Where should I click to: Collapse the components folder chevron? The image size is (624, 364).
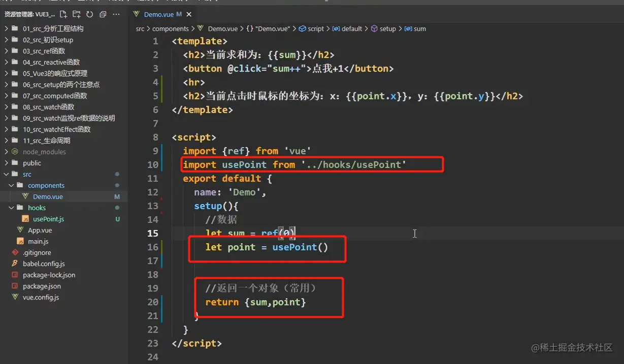coord(11,185)
